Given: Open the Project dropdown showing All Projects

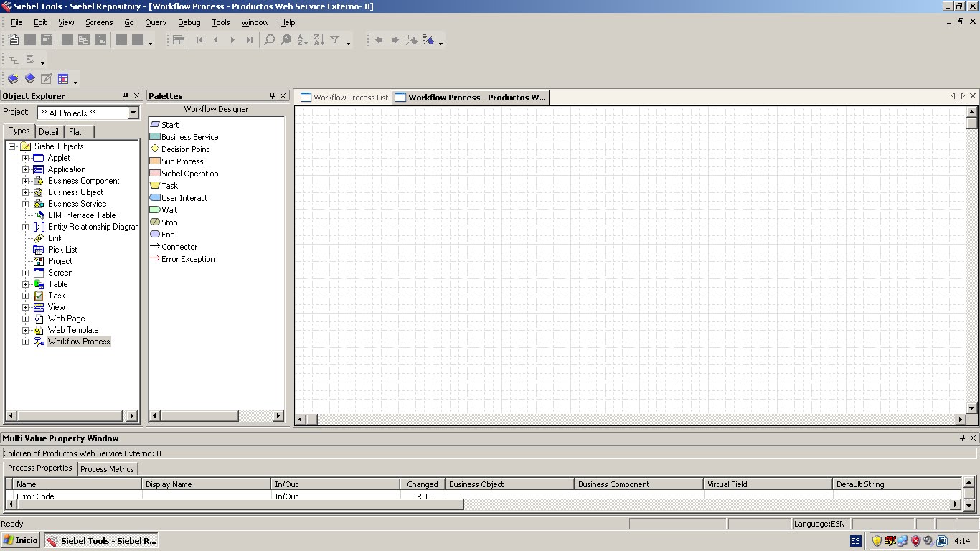Looking at the screenshot, I should click(132, 113).
